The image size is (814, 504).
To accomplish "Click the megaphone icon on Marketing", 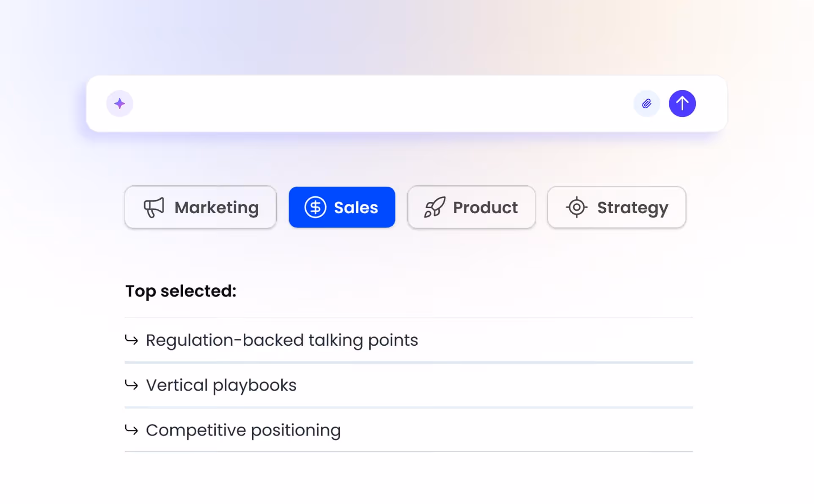I will pos(154,207).
